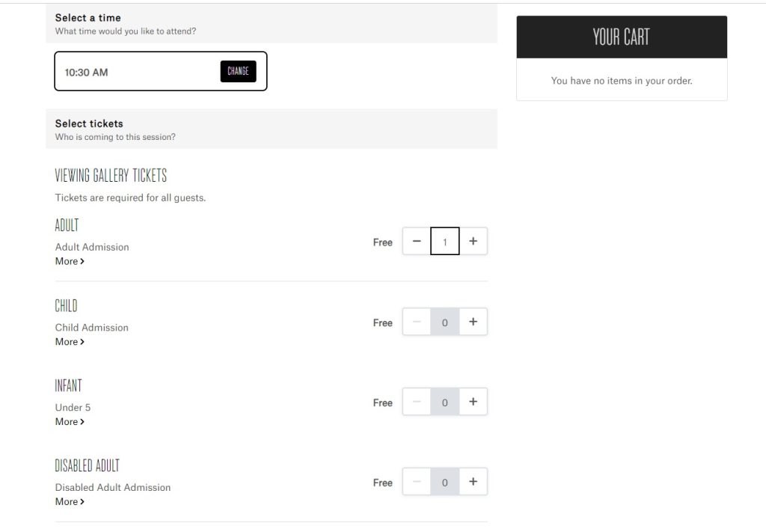The width and height of the screenshot is (766, 532).
Task: Click the Adult quantity input field
Action: 445,242
